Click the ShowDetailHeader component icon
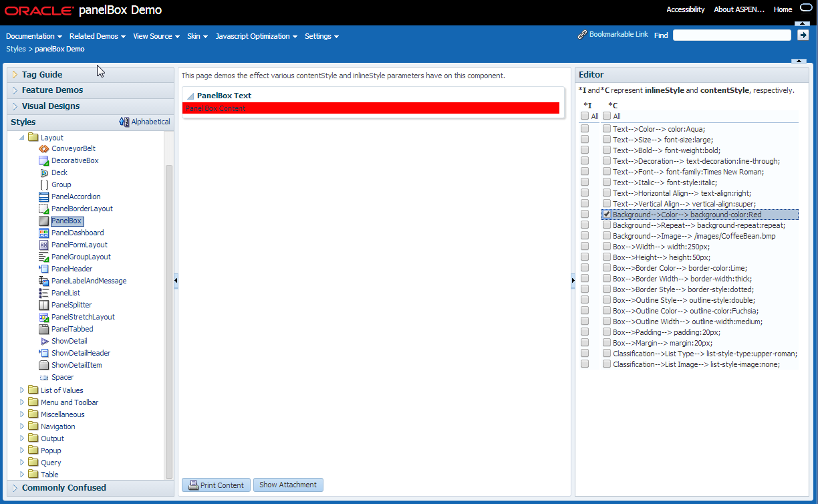818x504 pixels. [44, 353]
